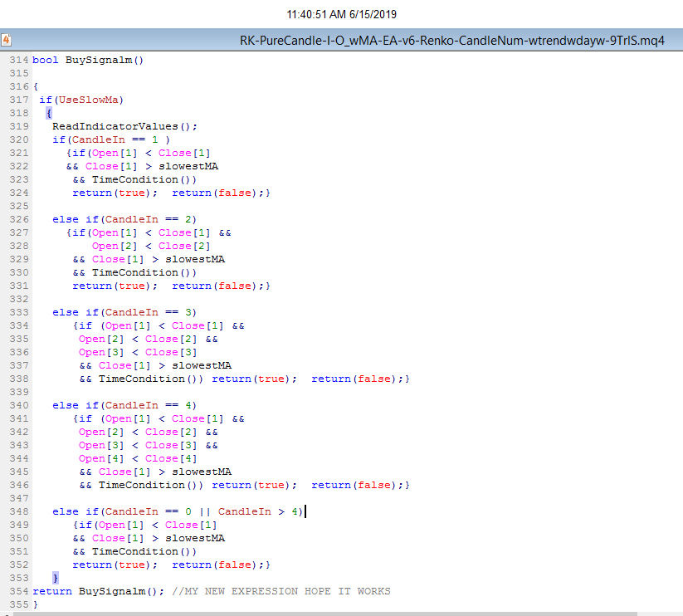The width and height of the screenshot is (683, 616).
Task: Click the opening brace on line 316
Action: [36, 86]
